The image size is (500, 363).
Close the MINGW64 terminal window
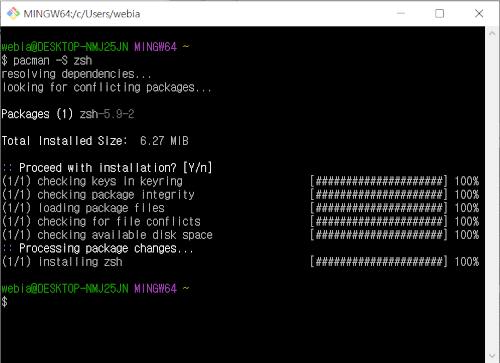click(479, 14)
